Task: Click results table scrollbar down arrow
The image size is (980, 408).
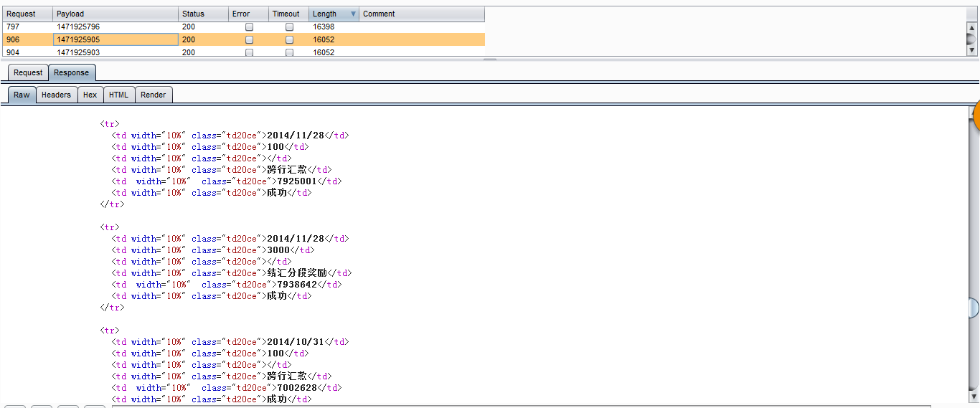Action: (971, 51)
